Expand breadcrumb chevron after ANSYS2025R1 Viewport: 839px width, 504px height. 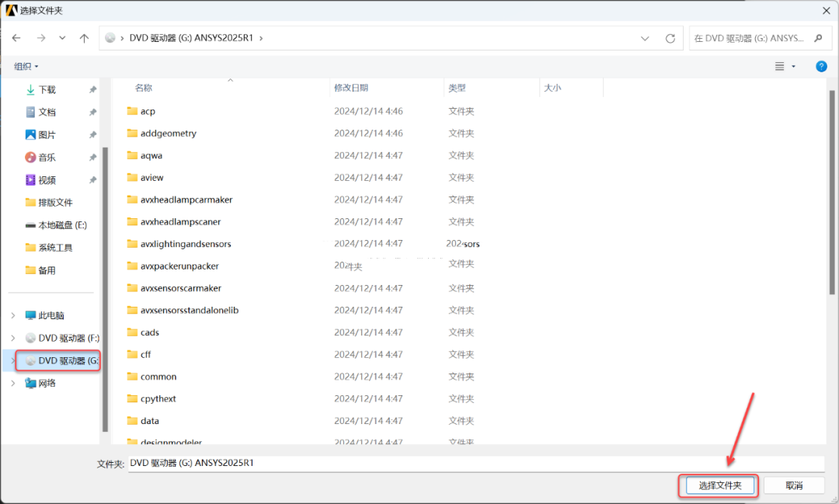coord(261,38)
